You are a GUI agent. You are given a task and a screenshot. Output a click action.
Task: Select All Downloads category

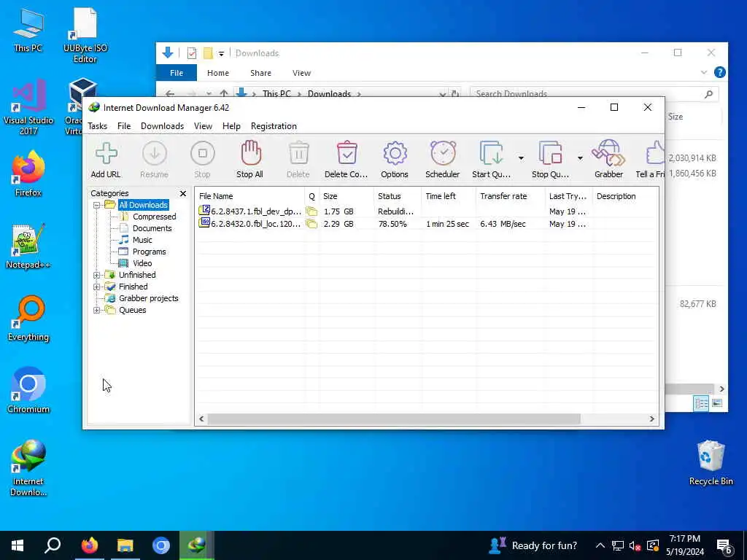coord(144,205)
